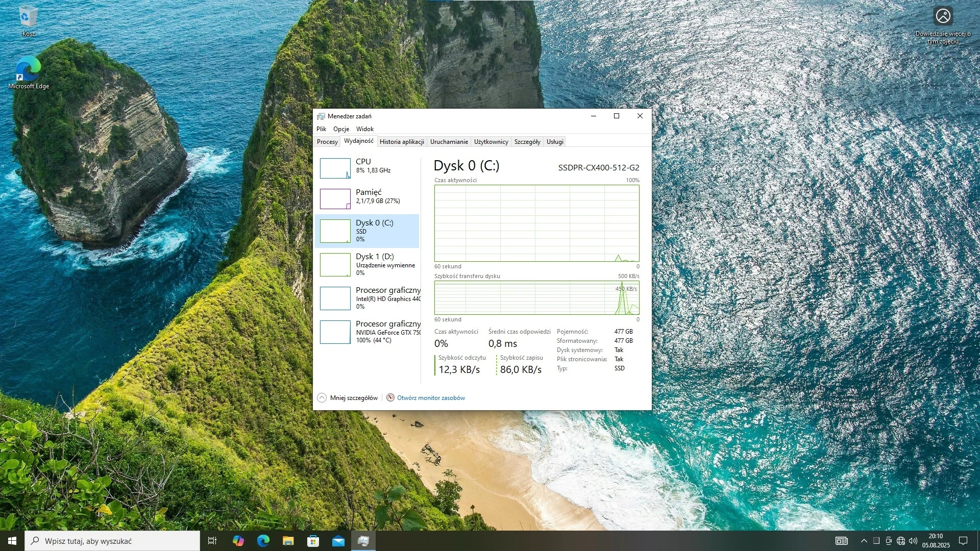Launch Microsoft Store from taskbar
Image resolution: width=980 pixels, height=551 pixels.
313,541
